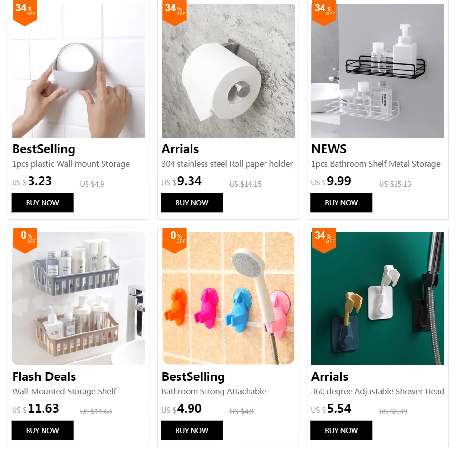Buy the 1pcs Bathroom Shelf Metal Storage
The height and width of the screenshot is (476, 456).
pyautogui.click(x=341, y=203)
